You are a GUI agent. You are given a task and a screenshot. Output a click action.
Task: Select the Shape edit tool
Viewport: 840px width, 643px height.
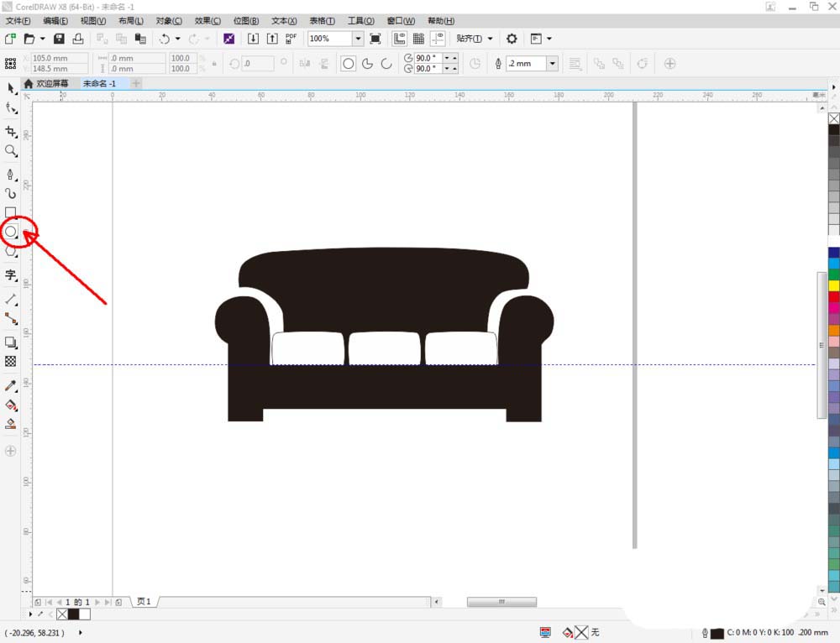coord(11,108)
